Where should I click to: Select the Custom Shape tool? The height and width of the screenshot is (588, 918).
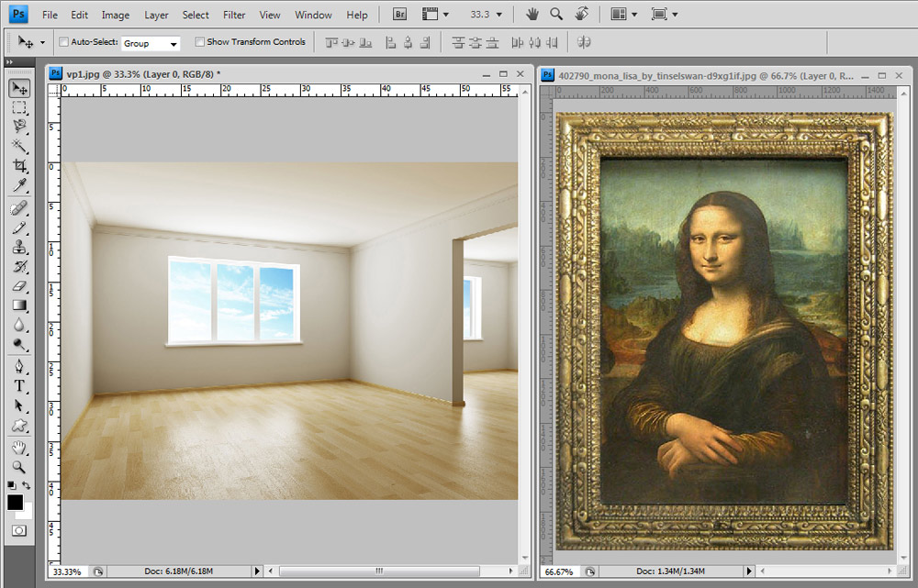coord(19,426)
